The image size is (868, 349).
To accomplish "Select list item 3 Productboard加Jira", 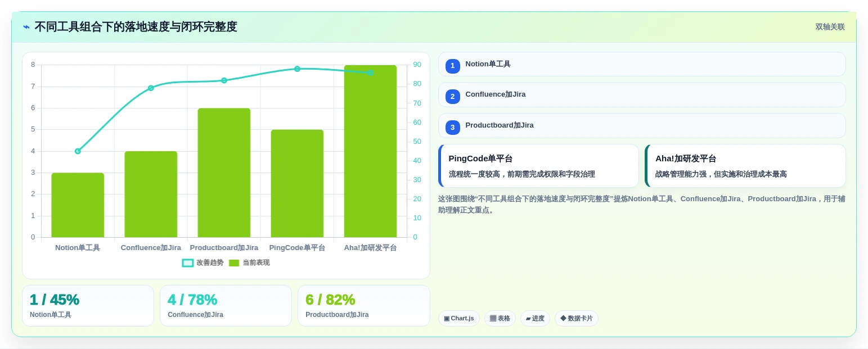I will point(642,125).
